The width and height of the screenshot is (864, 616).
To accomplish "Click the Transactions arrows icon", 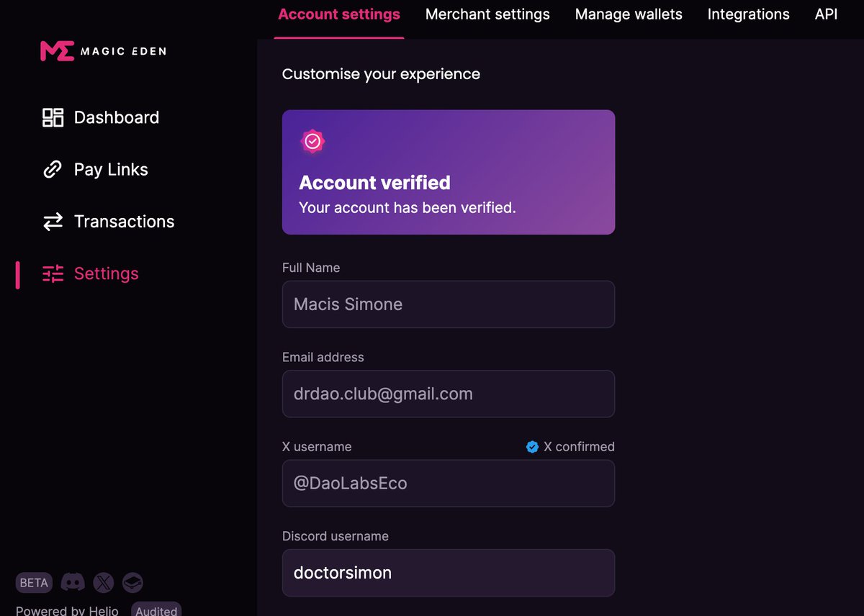I will [53, 222].
